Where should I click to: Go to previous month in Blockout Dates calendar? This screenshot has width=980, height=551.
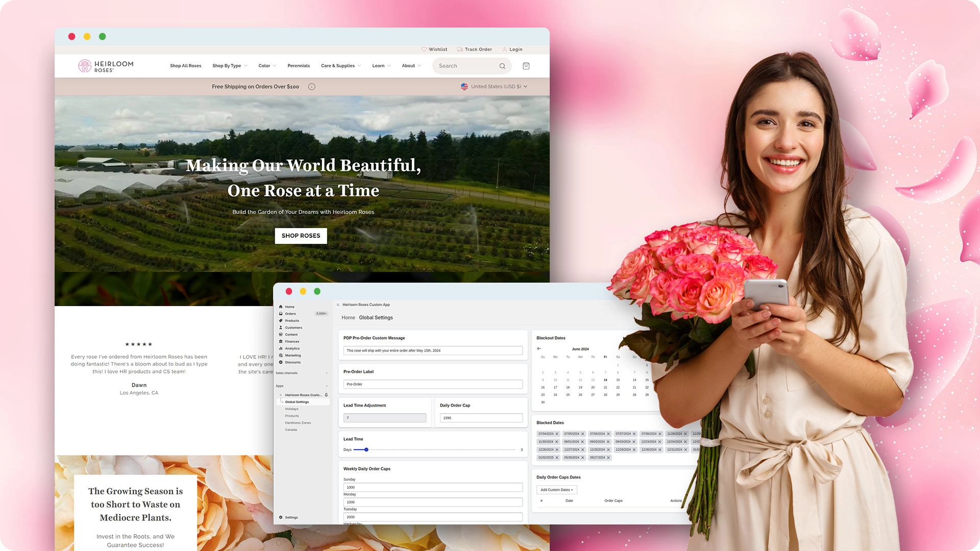coord(539,348)
